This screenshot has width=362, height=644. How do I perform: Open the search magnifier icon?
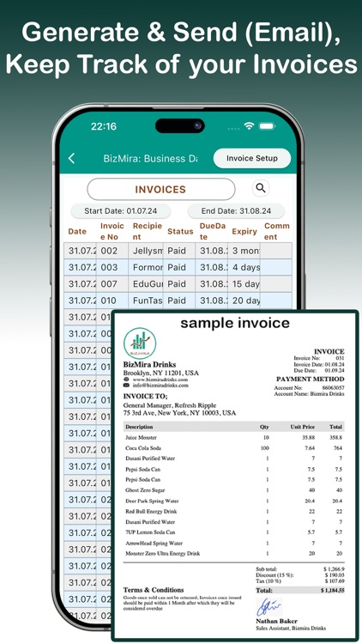(x=261, y=188)
